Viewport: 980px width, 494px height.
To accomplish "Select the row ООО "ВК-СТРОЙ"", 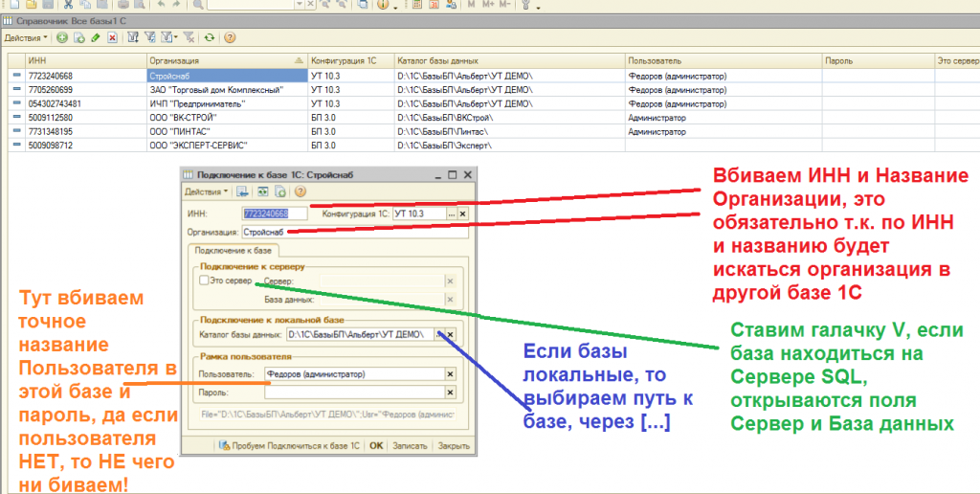I will [x=227, y=118].
